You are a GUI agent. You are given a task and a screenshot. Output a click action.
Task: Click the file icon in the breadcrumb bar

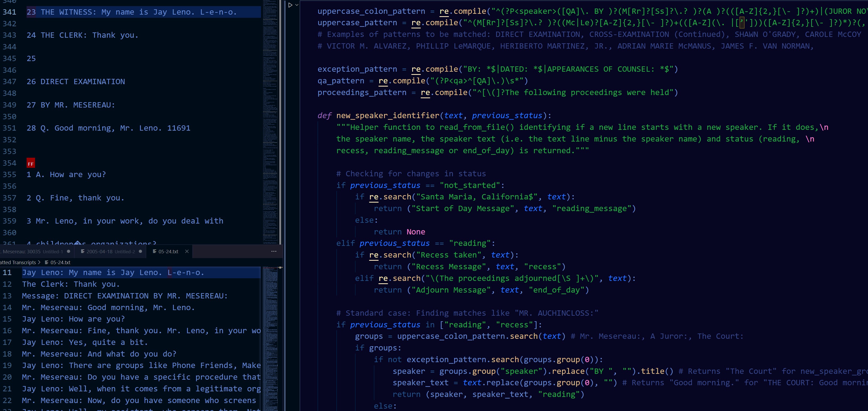(x=47, y=262)
